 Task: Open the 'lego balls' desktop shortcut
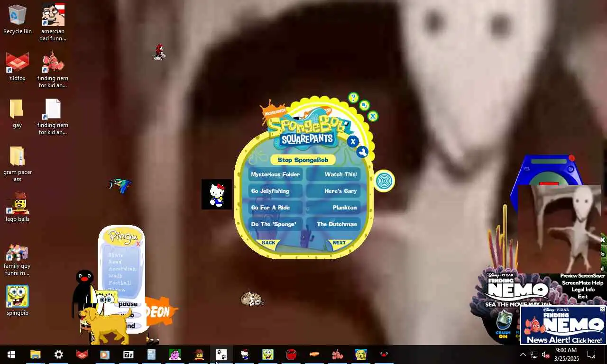click(x=18, y=207)
